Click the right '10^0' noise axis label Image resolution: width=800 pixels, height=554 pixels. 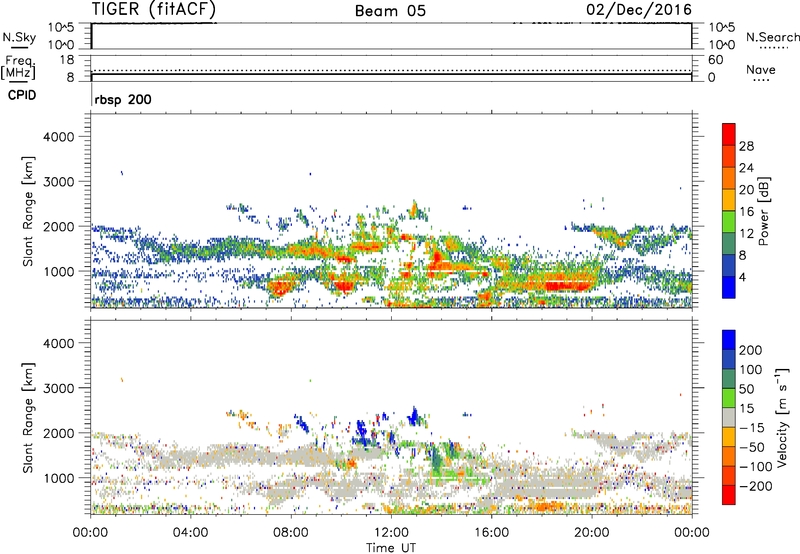click(x=722, y=45)
